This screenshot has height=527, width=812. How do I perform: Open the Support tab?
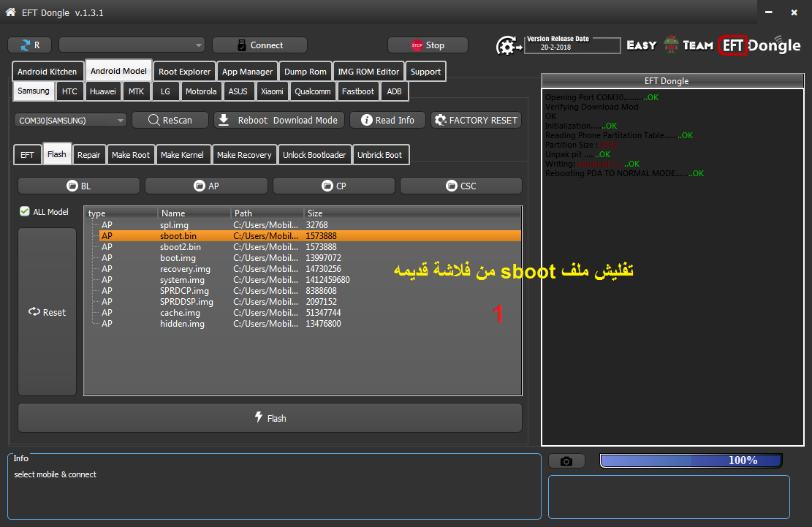[x=425, y=72]
